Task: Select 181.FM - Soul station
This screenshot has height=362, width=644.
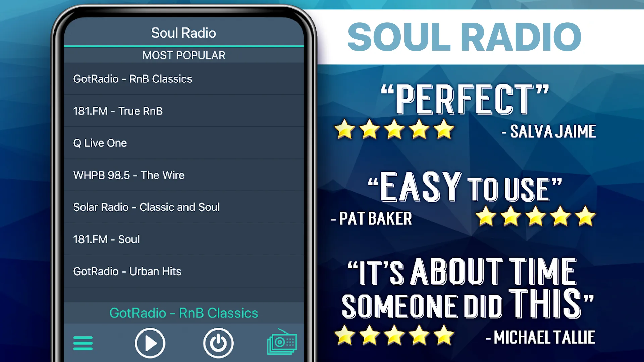Action: (107, 239)
